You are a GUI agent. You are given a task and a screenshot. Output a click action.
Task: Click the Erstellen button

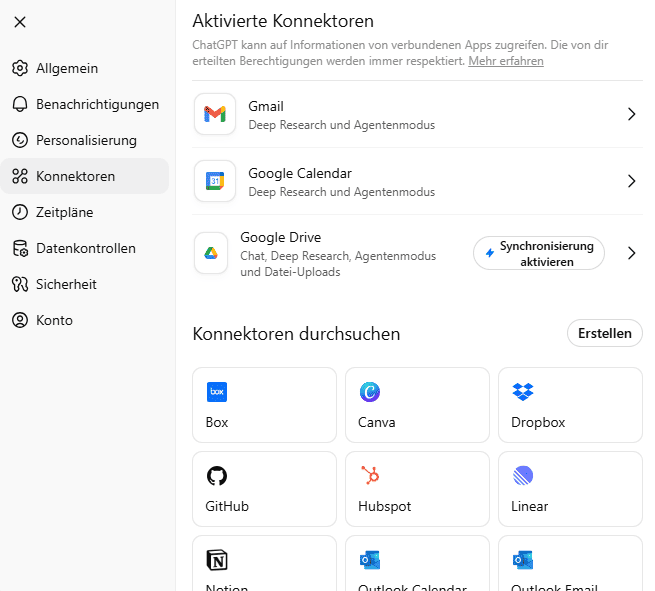click(604, 333)
